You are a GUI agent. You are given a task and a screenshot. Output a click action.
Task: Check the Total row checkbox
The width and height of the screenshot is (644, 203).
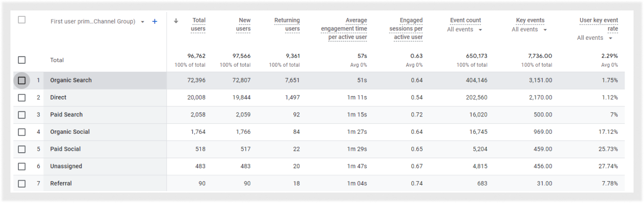click(x=22, y=60)
